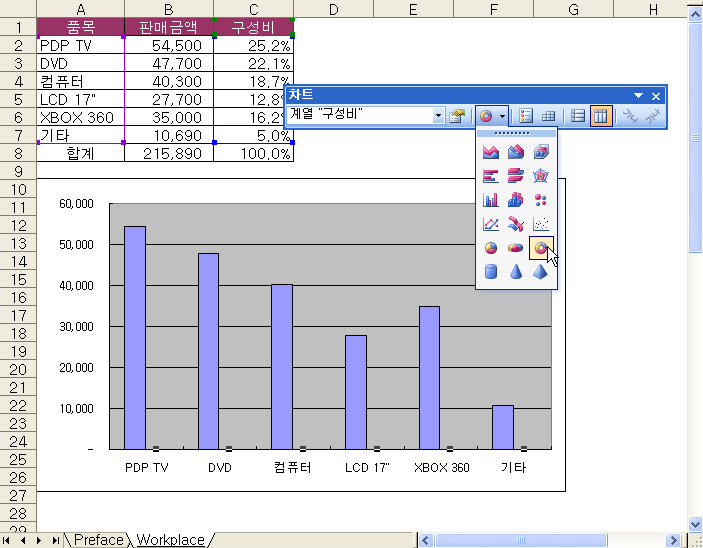Select the radar chart type

click(541, 176)
